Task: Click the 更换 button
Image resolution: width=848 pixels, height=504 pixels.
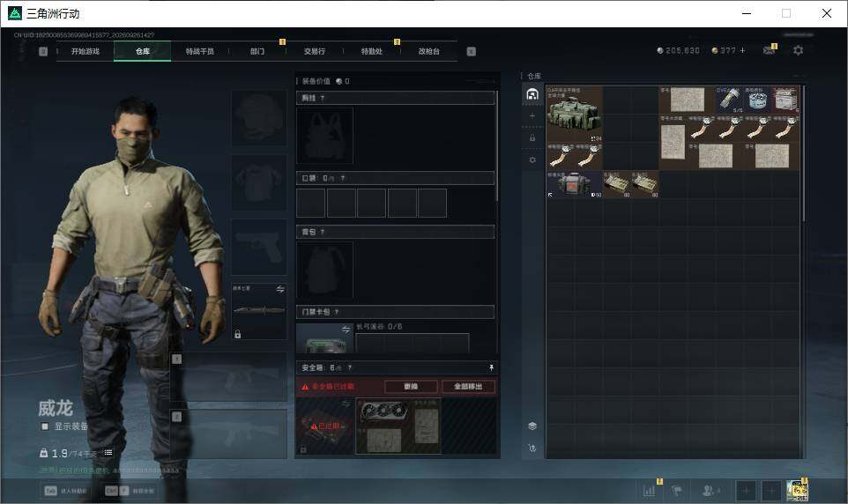Action: point(411,386)
